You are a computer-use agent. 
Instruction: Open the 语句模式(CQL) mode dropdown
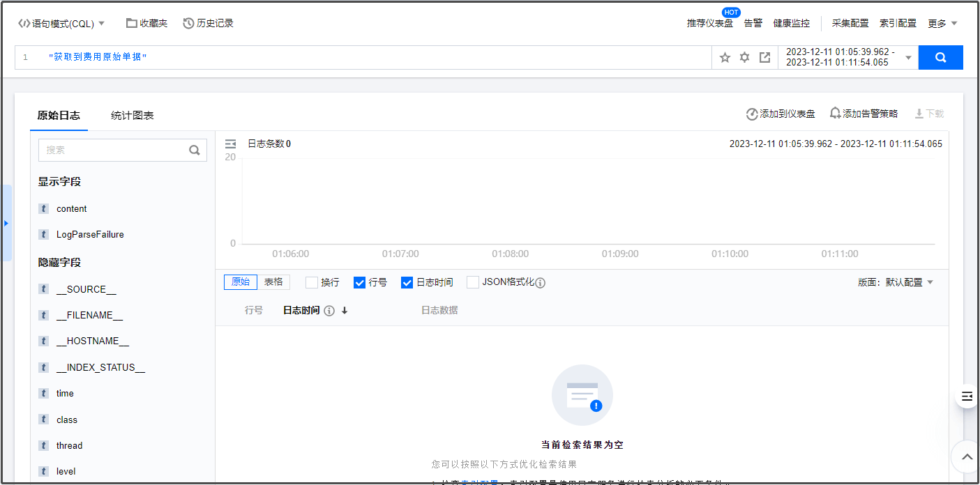[x=61, y=22]
